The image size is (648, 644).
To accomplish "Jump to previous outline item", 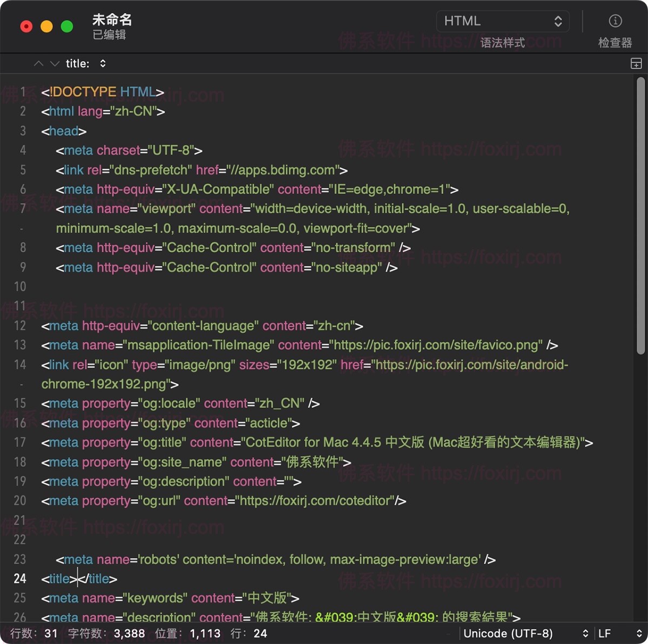I will [38, 63].
